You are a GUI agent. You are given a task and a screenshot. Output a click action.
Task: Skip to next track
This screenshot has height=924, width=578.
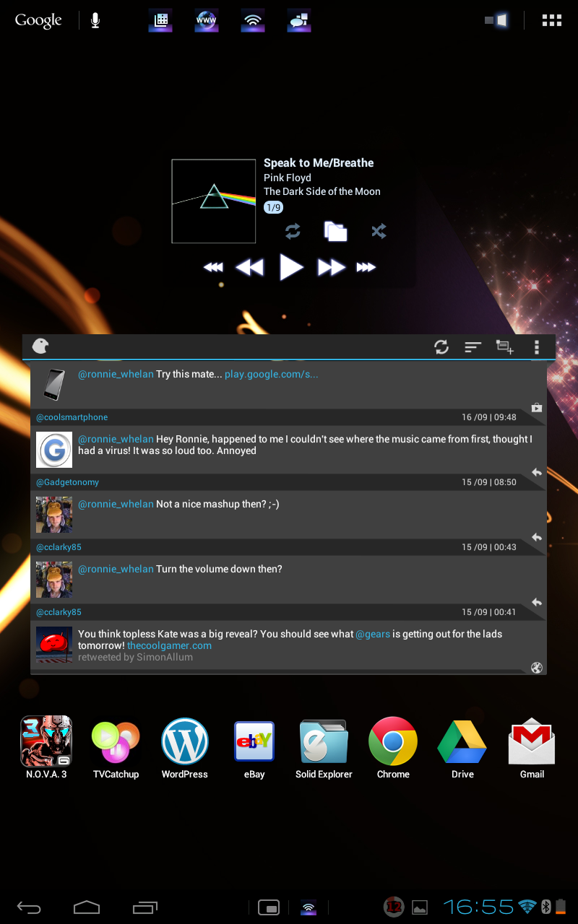tap(332, 267)
